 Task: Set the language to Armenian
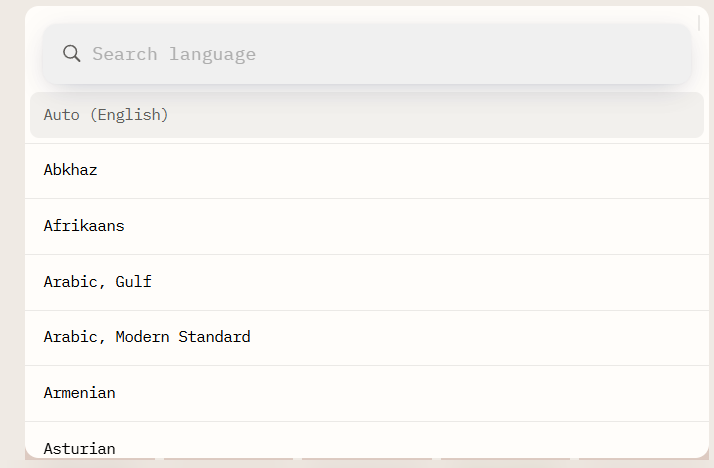pyautogui.click(x=80, y=393)
